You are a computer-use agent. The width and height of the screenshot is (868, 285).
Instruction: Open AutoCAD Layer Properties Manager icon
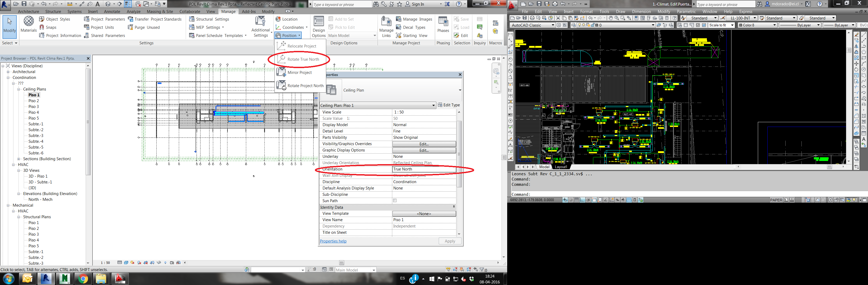(x=573, y=25)
